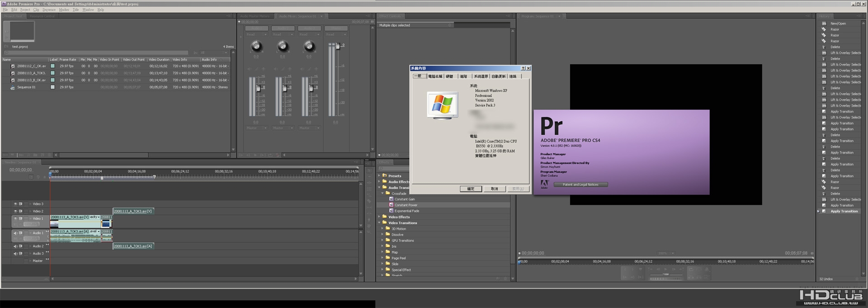Open the Master channel Read automation dropdown
Image resolution: width=868 pixels, height=308 pixels.
coord(336,34)
